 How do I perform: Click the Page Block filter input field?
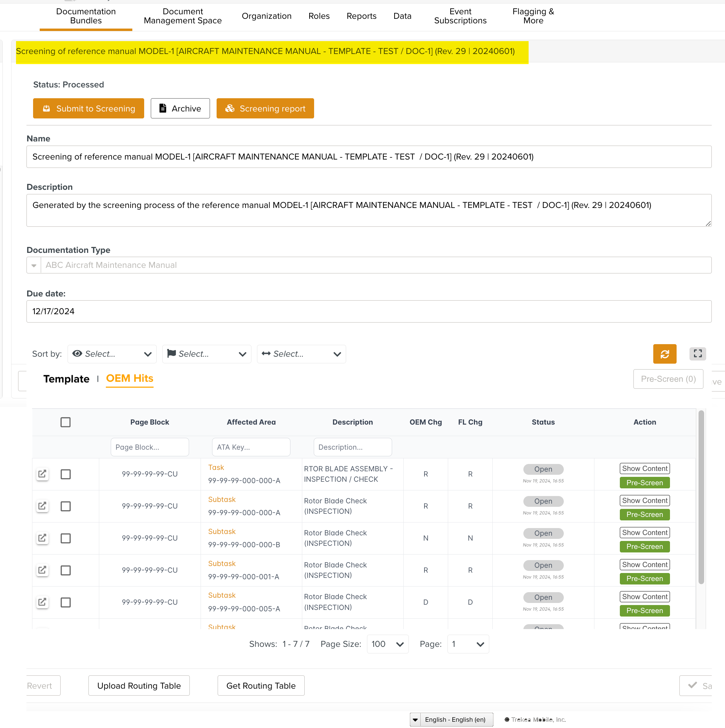click(x=149, y=447)
